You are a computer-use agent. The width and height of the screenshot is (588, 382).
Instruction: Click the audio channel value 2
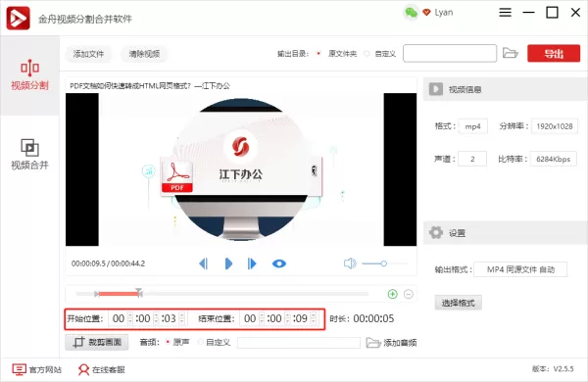click(x=472, y=159)
